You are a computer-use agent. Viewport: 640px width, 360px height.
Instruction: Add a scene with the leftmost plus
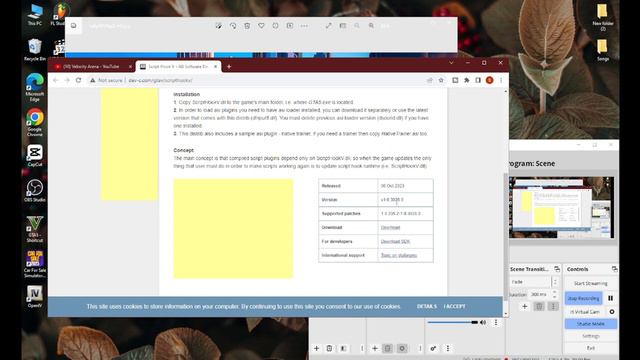[317, 349]
